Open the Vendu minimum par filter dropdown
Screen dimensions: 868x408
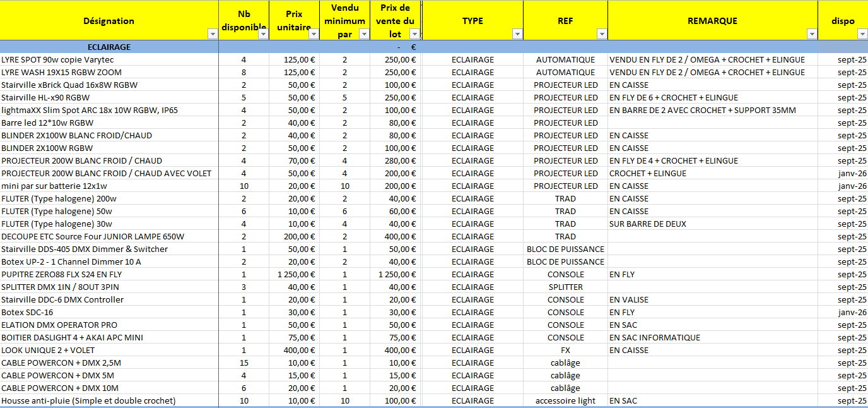[364, 34]
